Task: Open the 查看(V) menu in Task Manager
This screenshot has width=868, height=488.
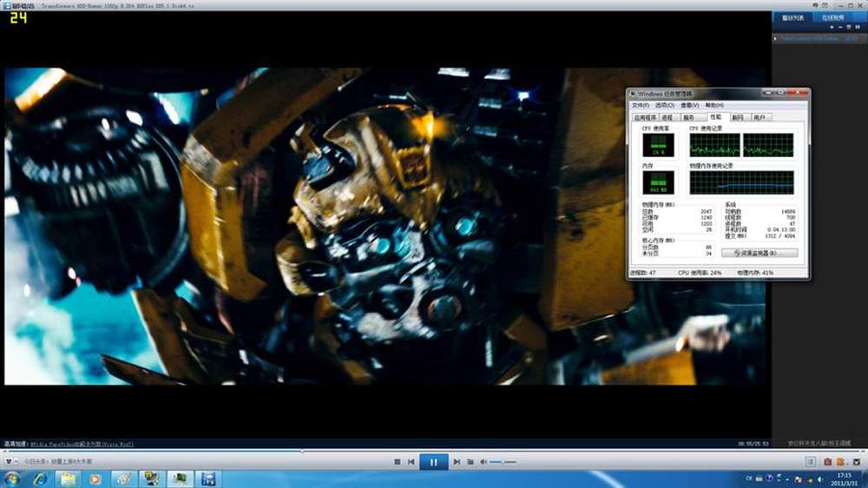Action: (689, 105)
